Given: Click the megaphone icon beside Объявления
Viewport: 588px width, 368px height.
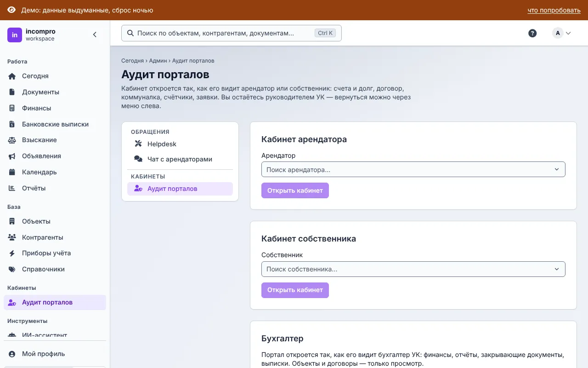Looking at the screenshot, I should [x=12, y=156].
